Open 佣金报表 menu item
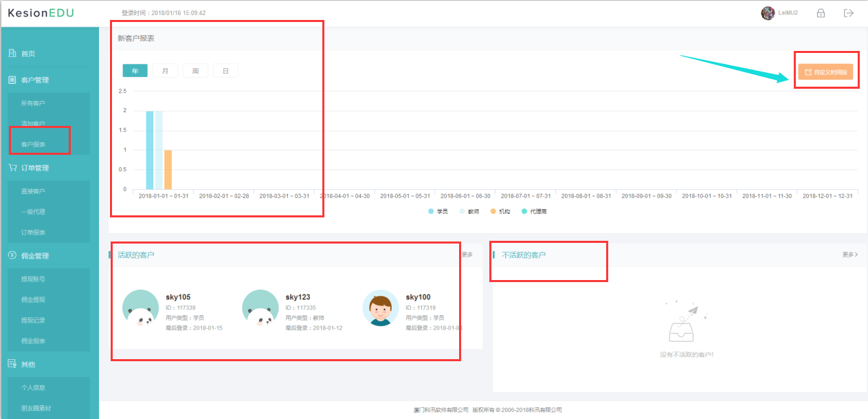Screen dimensions: 868x419 [33, 341]
